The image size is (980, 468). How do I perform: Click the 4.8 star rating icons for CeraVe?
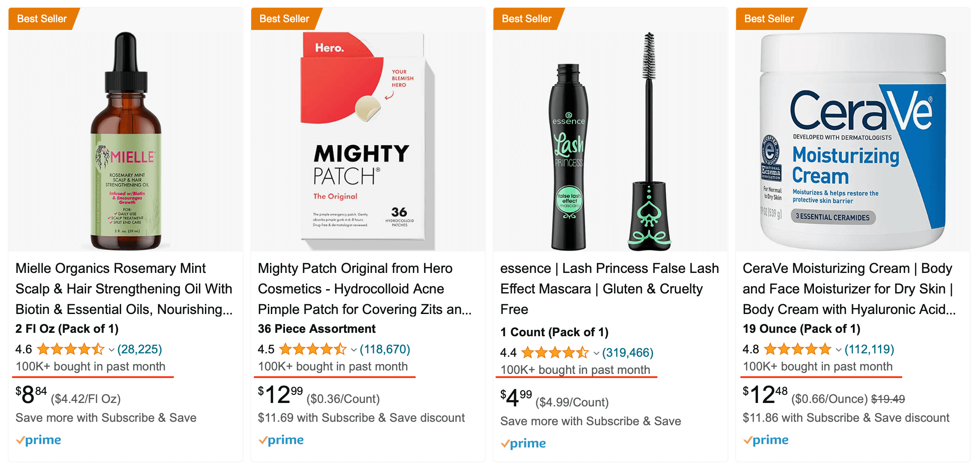pos(797,350)
